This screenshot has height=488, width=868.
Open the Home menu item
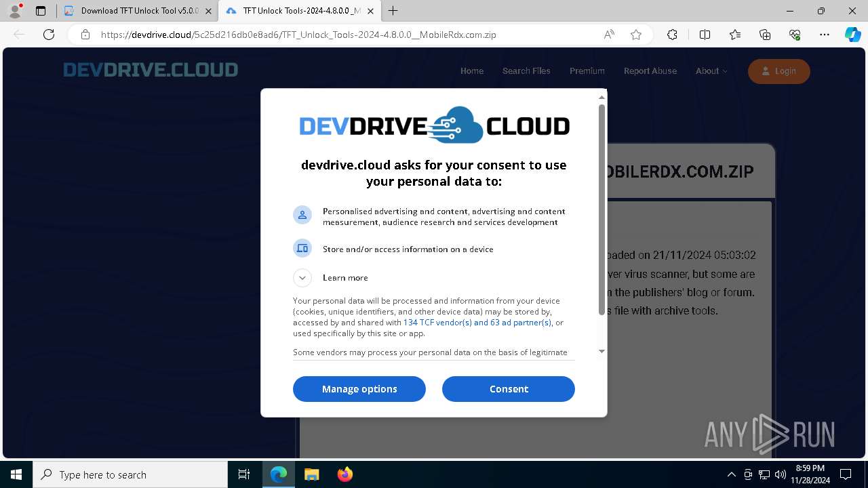coord(472,70)
